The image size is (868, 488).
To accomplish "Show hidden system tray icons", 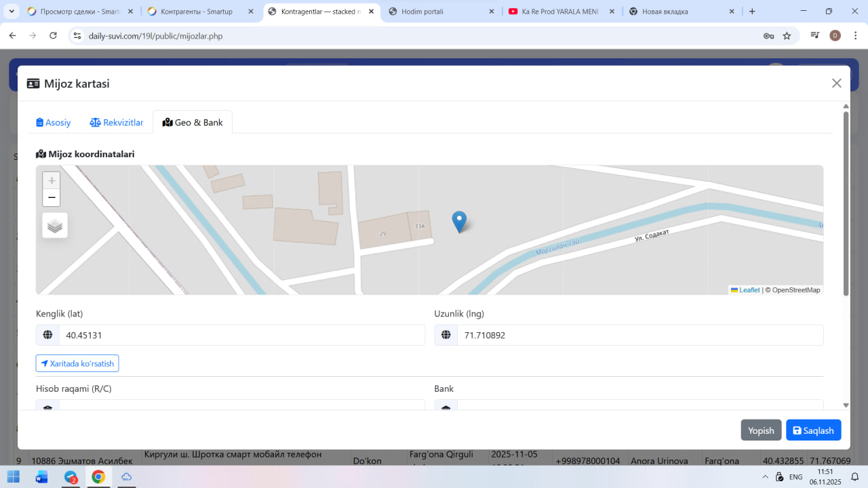I will pyautogui.click(x=766, y=477).
